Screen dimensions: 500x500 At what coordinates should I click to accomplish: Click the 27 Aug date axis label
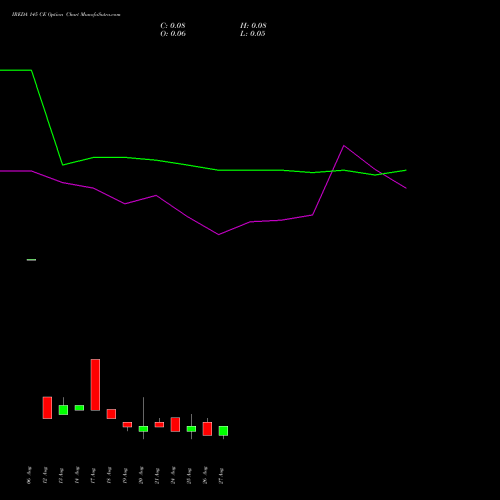click(221, 475)
